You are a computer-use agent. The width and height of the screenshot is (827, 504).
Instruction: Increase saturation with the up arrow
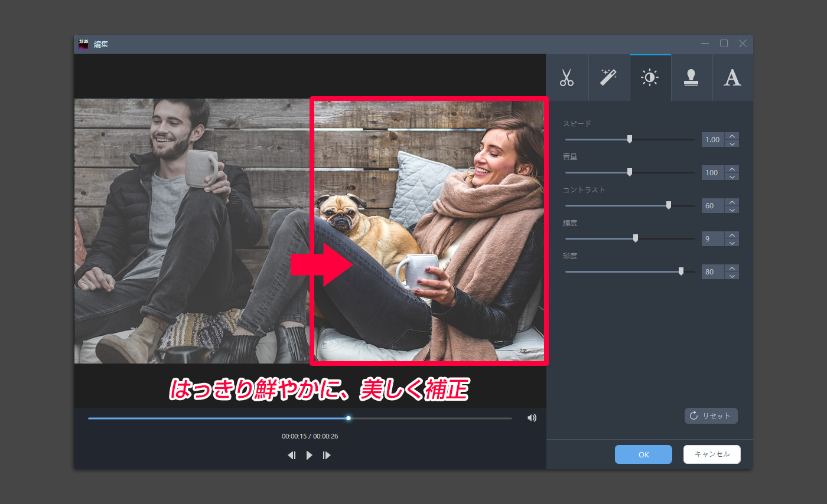pos(732,269)
